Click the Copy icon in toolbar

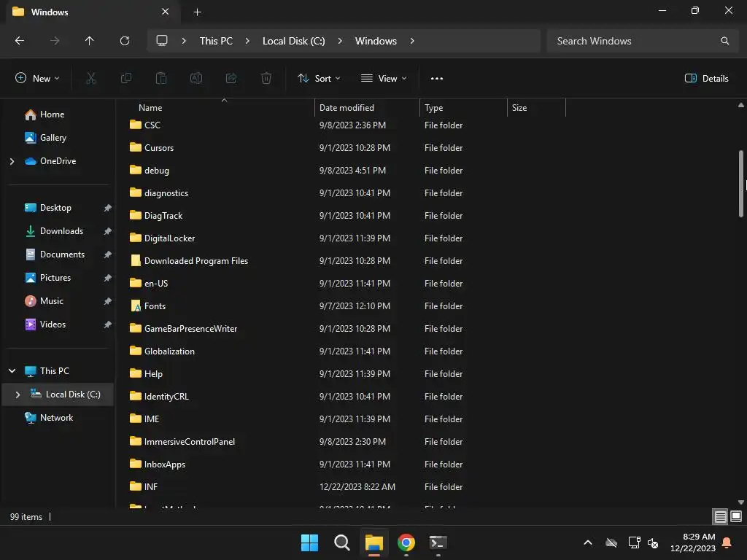[x=126, y=78]
